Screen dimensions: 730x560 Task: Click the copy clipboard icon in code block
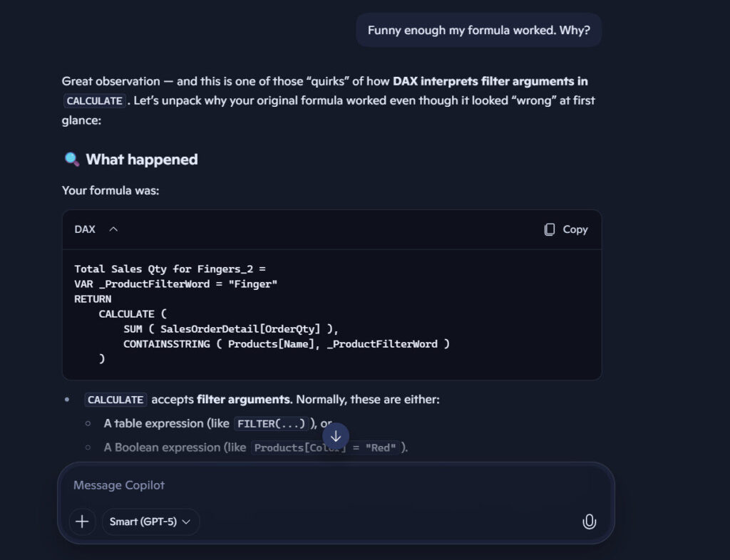coord(550,229)
